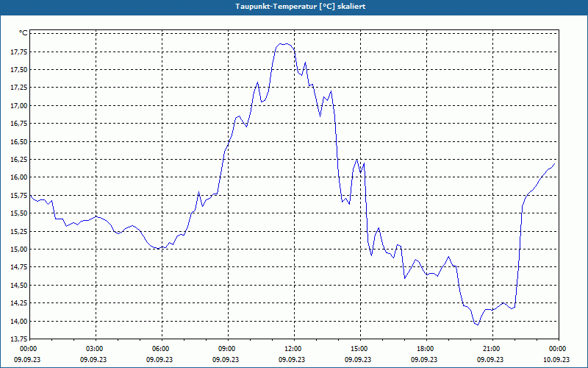Click the 00:00 label above 10.09.23
Screen dimensions: 588x368
556,349
